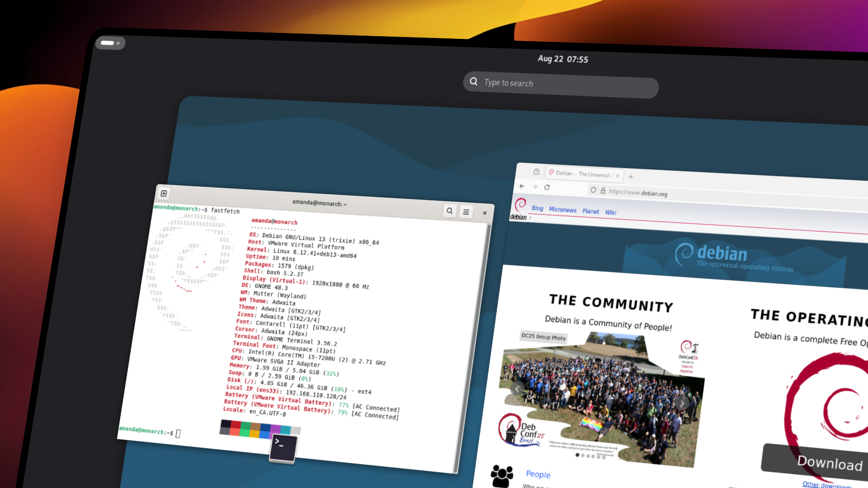Toggle the tracking protection shield
The width and height of the screenshot is (868, 488).
(x=593, y=190)
